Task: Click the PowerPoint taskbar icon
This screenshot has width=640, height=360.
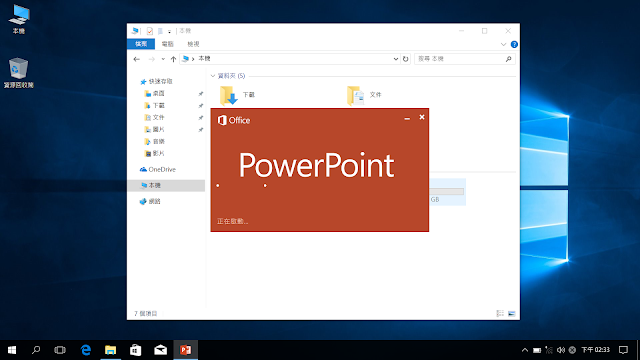Action: pyautogui.click(x=186, y=350)
